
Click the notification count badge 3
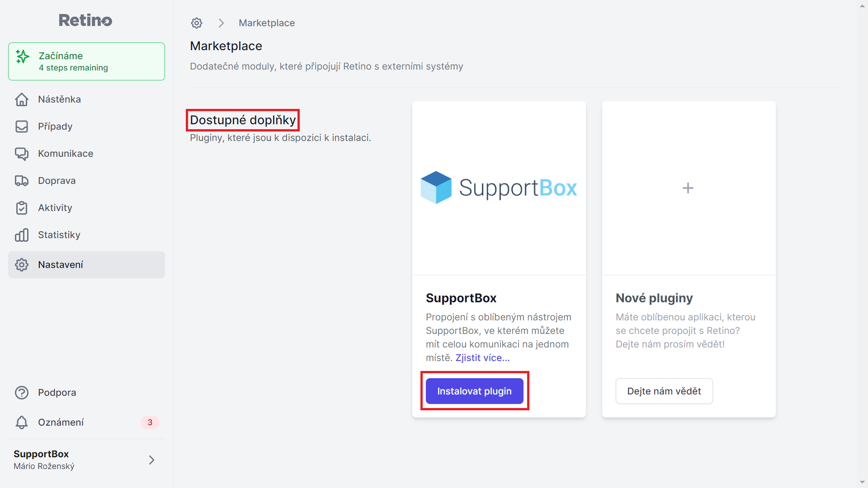point(150,422)
